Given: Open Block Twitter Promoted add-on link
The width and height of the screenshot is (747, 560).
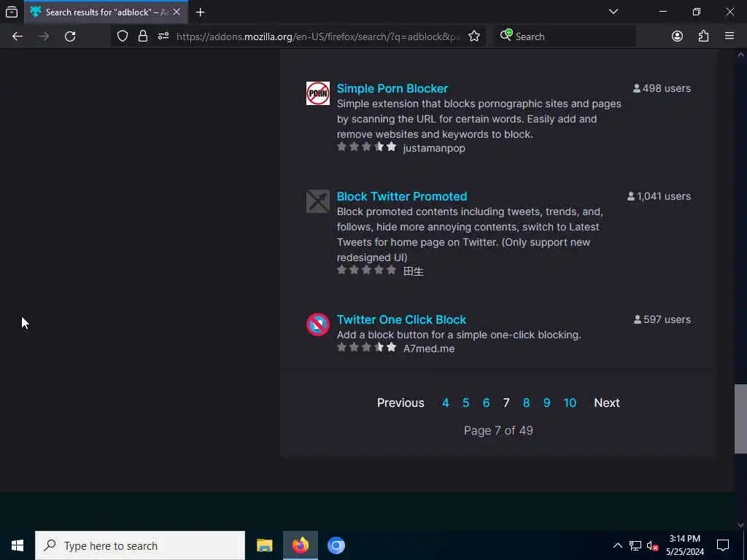Looking at the screenshot, I should click(x=402, y=196).
